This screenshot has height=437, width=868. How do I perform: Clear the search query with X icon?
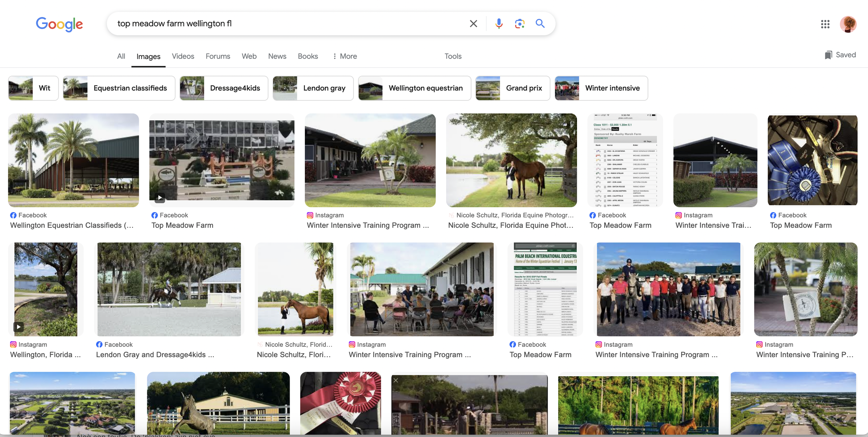point(473,24)
